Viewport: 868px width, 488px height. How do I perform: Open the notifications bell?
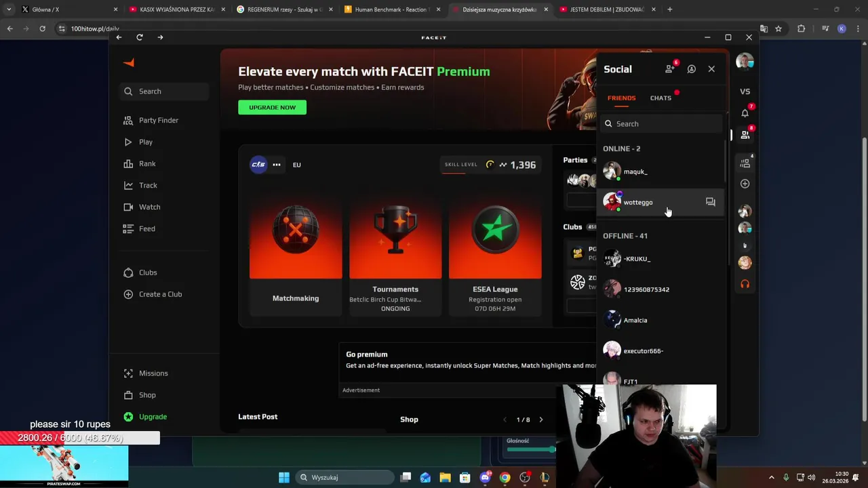745,113
